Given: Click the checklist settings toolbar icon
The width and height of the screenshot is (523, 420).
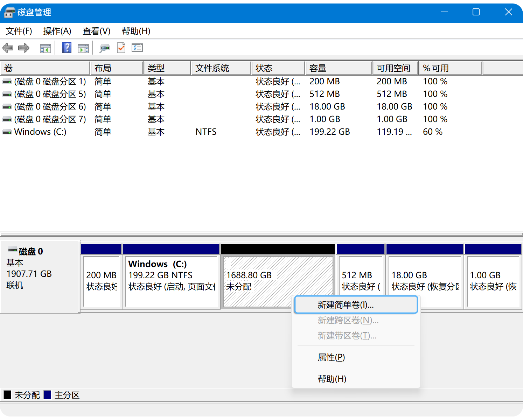Looking at the screenshot, I should pos(137,48).
